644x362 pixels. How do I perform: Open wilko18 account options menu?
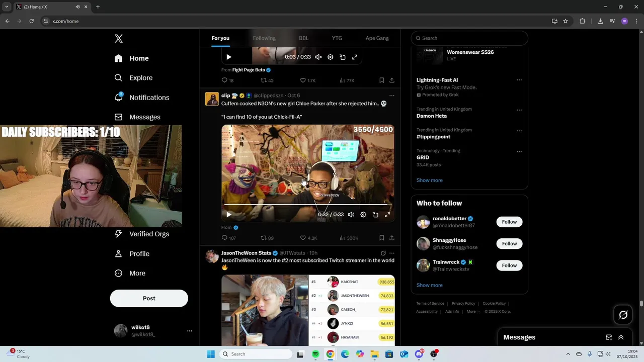[190, 331]
